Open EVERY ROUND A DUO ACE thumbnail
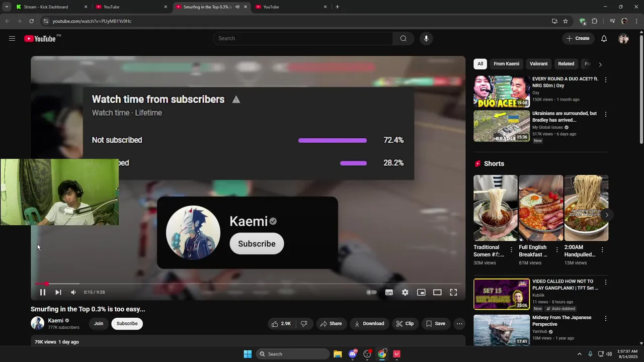 (x=502, y=92)
